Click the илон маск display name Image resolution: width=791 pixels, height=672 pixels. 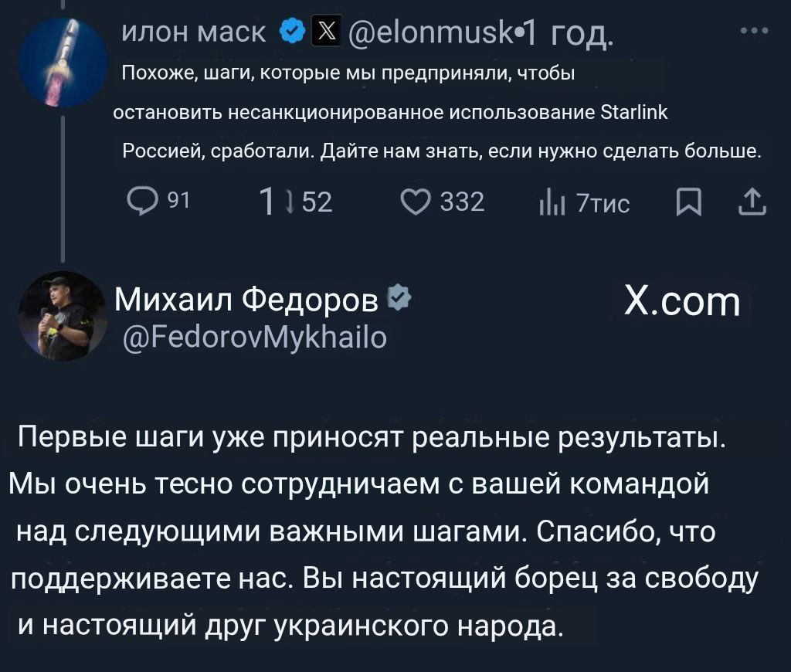pyautogui.click(x=195, y=32)
